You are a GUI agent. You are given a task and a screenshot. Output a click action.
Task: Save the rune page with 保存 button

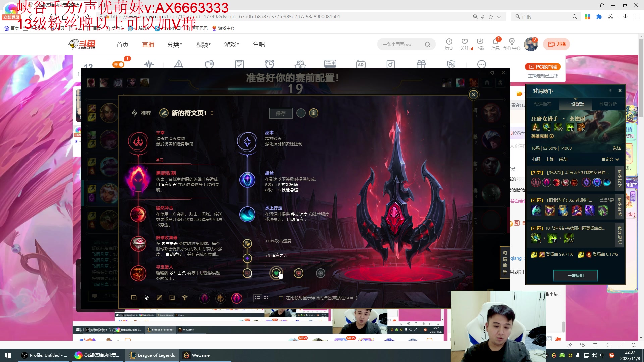281,113
